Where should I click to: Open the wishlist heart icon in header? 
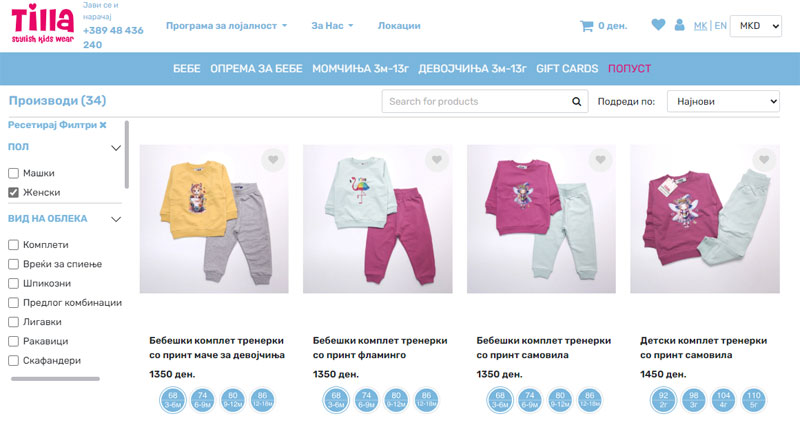pos(658,24)
